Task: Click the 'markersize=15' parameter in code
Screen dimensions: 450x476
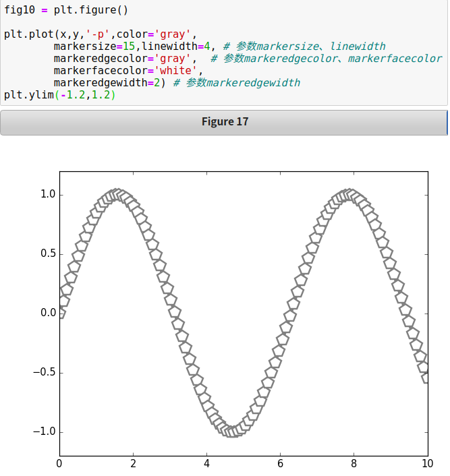Action: point(94,47)
